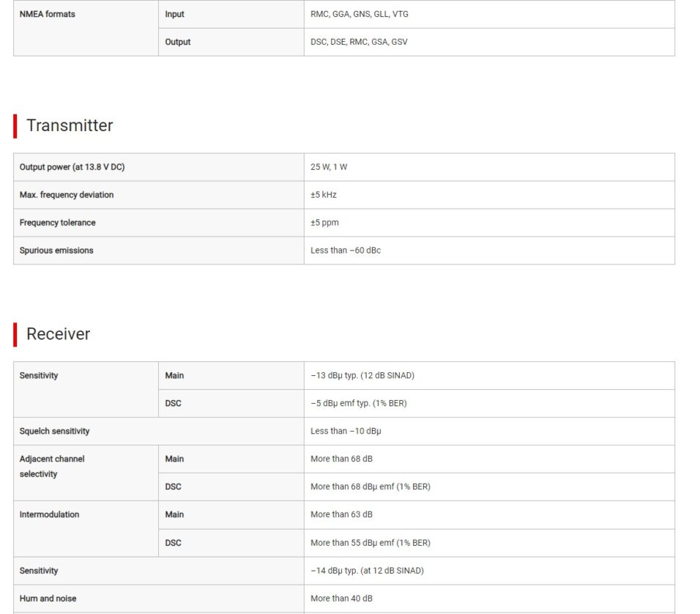Click −13 dBμ typ. (12 dB SINAD) cell
The image size is (700, 614).
pos(489,376)
